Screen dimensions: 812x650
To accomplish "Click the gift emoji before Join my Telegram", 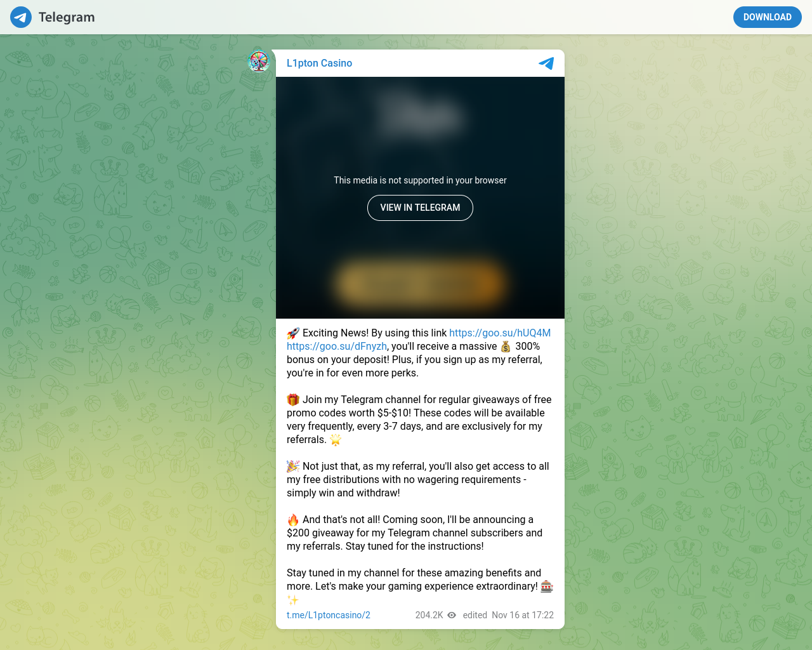I will click(293, 400).
